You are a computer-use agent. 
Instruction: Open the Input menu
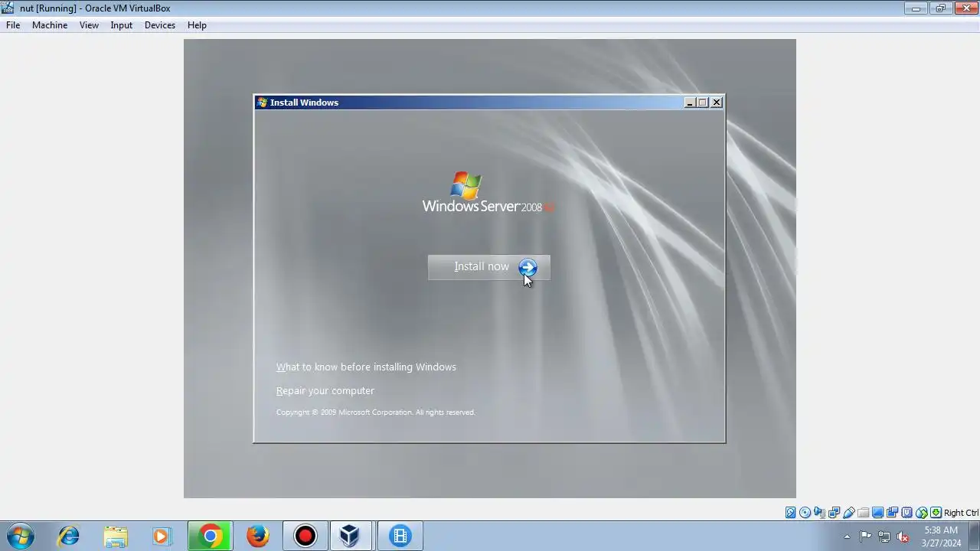point(121,25)
